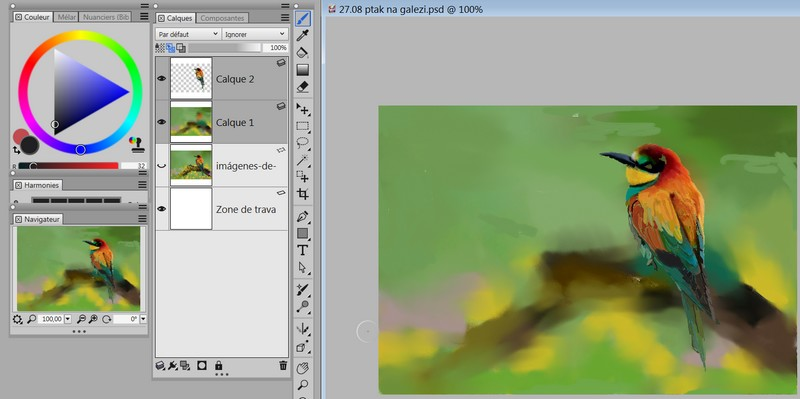This screenshot has height=399, width=800.
Task: Select the Grabber hand tool
Action: 303,367
